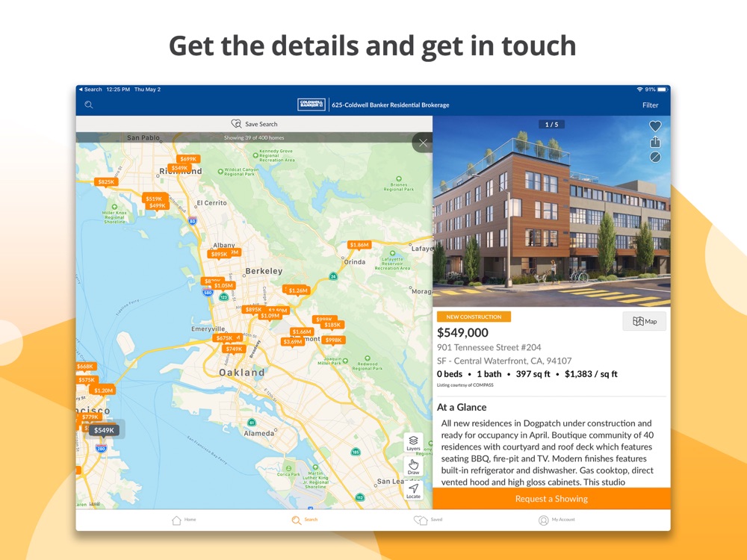Activate the Draw tool on the map

[x=413, y=467]
